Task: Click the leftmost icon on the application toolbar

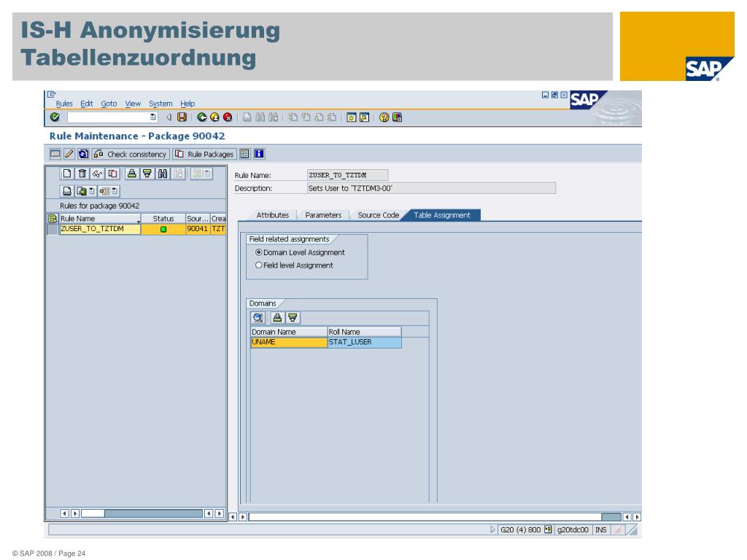Action: pyautogui.click(x=55, y=154)
